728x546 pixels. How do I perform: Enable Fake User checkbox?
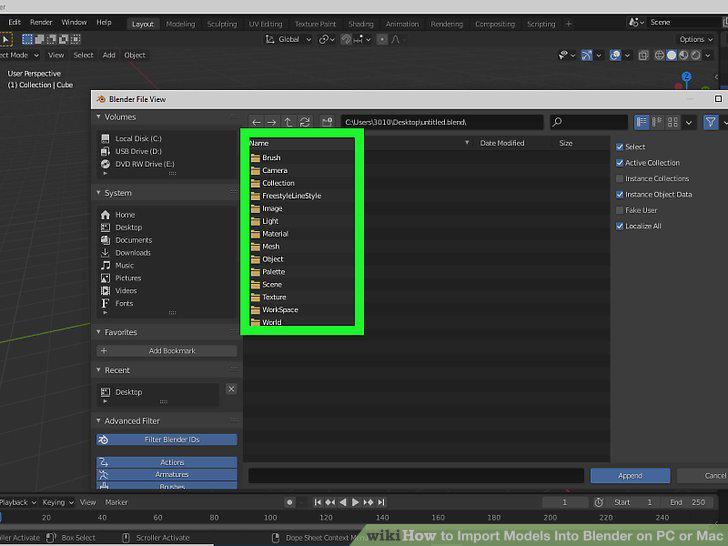tap(619, 210)
